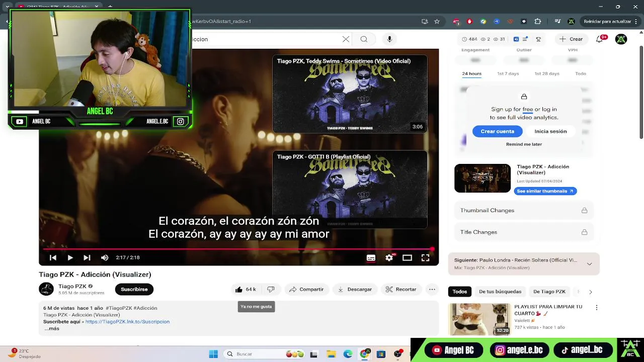The image size is (644, 362).
Task: Open Chrome media control icon
Action: 558,22
